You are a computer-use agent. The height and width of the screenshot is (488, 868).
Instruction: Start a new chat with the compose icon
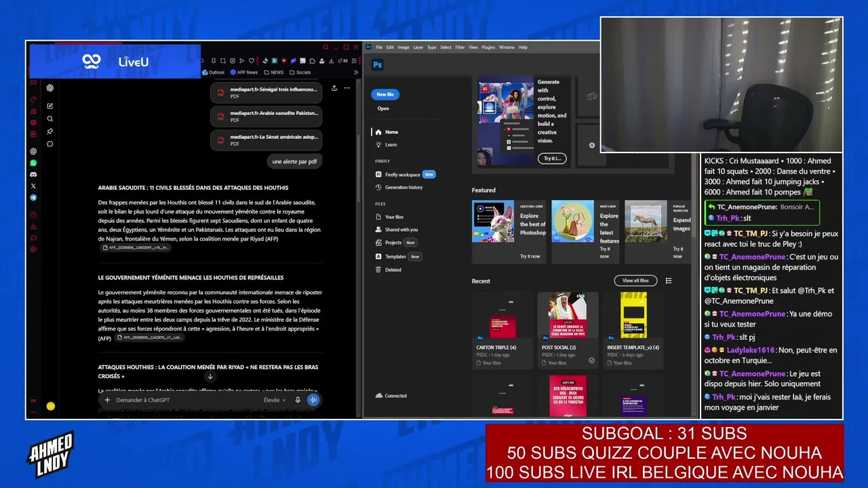pos(50,106)
